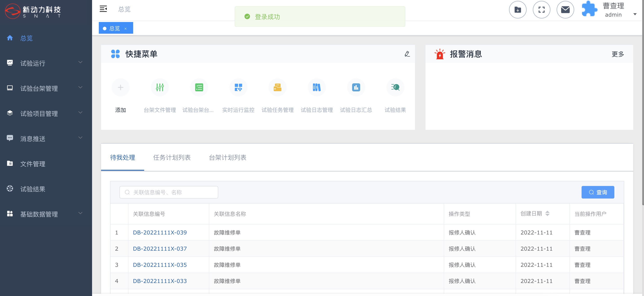This screenshot has width=644, height=296.
Task: Click 更多 in the alarm messages panel
Action: click(x=618, y=54)
